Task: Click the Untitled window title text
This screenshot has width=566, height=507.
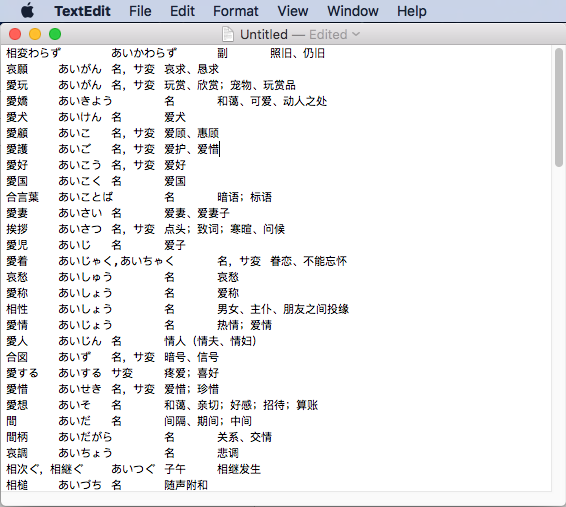Action: (x=264, y=35)
